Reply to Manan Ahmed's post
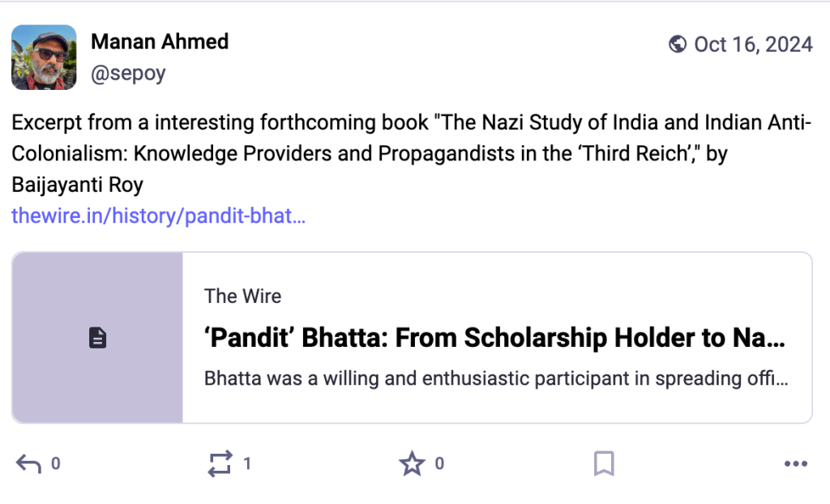The height and width of the screenshot is (504, 830). [x=28, y=463]
